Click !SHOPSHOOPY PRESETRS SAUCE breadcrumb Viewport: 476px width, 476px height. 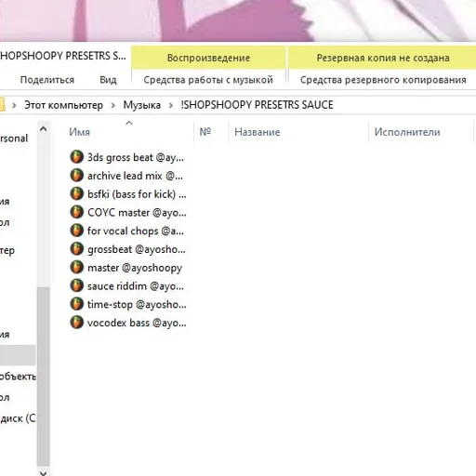click(x=257, y=105)
